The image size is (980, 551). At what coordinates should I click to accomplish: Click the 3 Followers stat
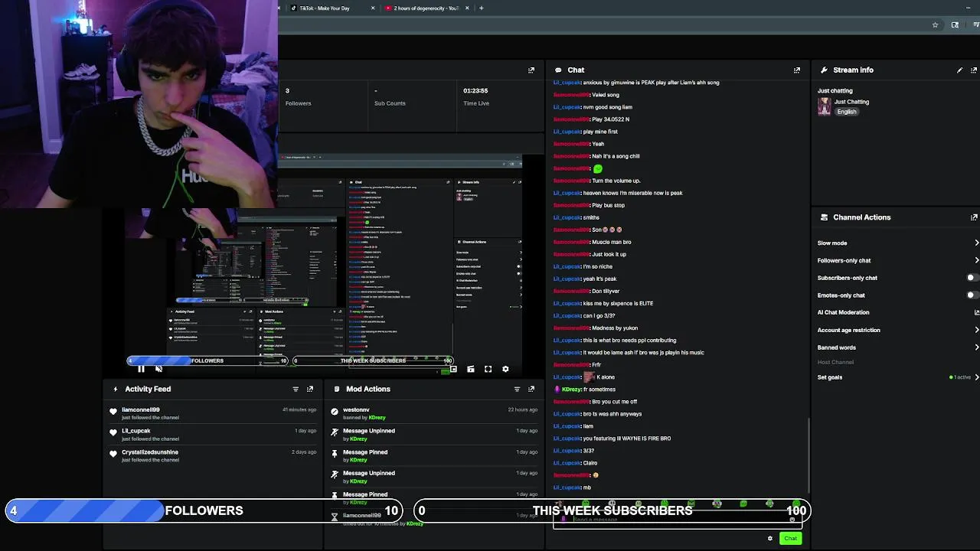click(x=298, y=96)
